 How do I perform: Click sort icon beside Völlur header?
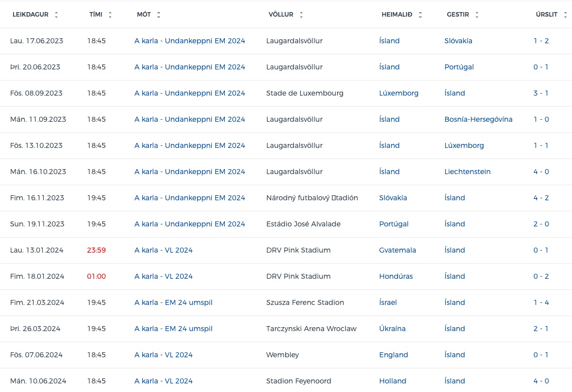(301, 15)
